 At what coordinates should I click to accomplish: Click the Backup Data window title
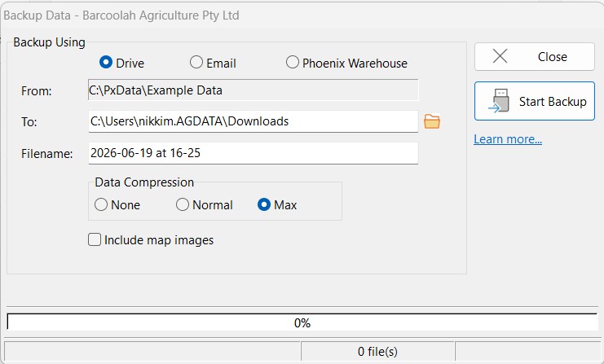[x=121, y=15]
